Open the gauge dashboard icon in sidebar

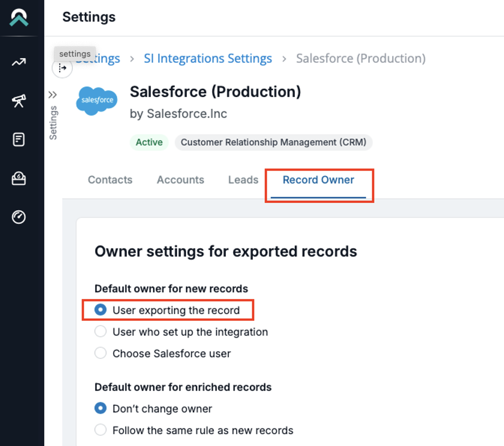pos(19,217)
